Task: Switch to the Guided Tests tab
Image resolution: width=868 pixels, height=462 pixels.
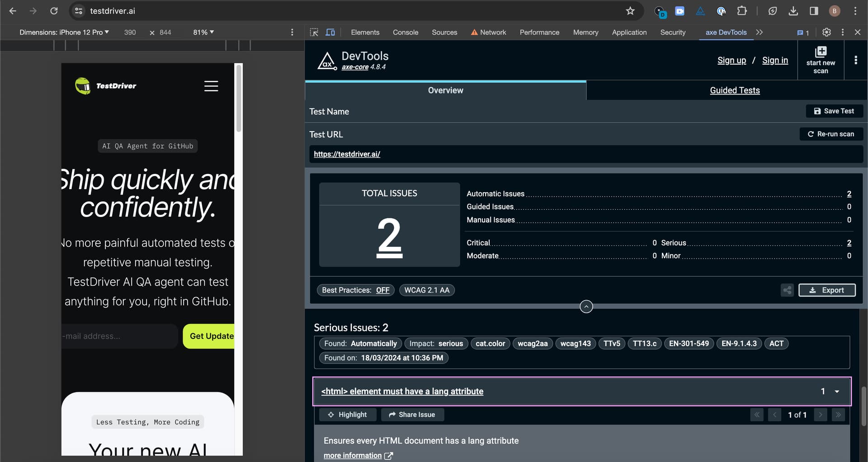Action: click(735, 90)
